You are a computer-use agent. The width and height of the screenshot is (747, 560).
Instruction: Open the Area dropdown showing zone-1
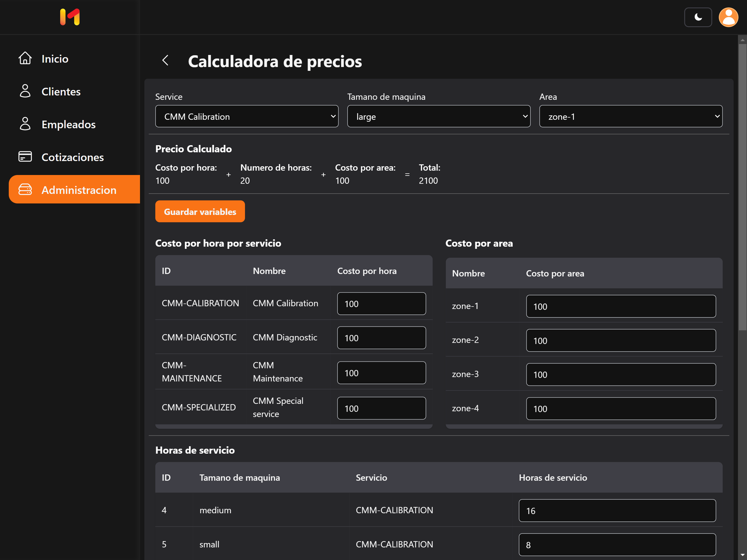631,116
